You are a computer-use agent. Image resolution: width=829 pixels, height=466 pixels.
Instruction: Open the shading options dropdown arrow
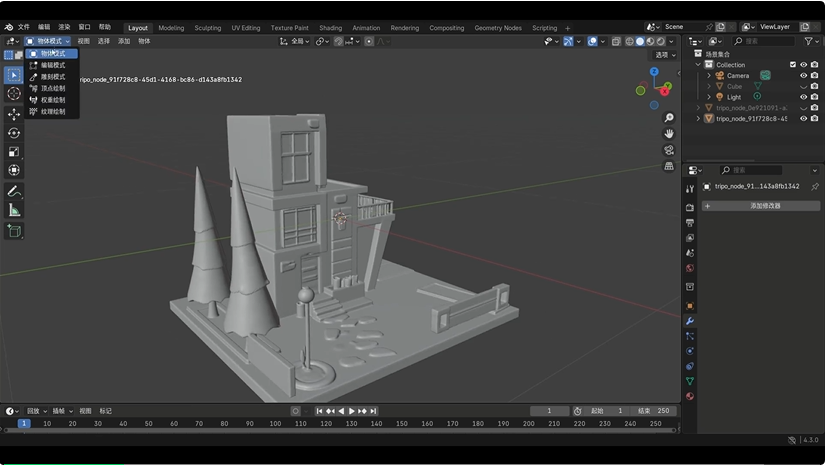pyautogui.click(x=671, y=41)
